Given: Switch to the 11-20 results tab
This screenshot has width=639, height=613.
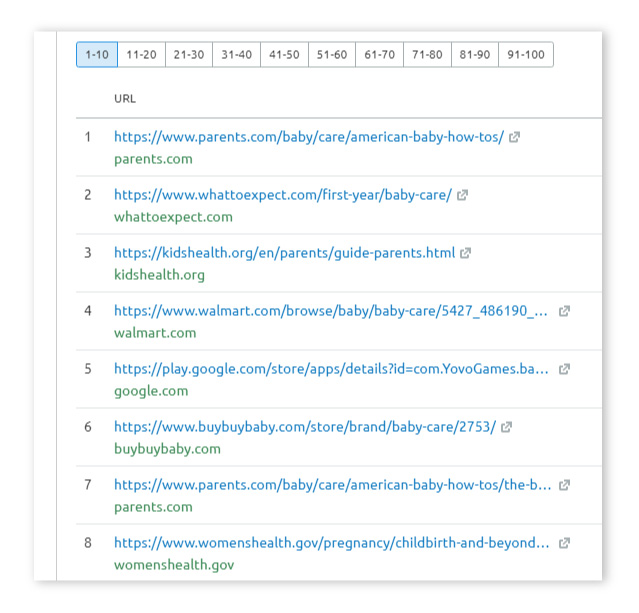Looking at the screenshot, I should [141, 54].
